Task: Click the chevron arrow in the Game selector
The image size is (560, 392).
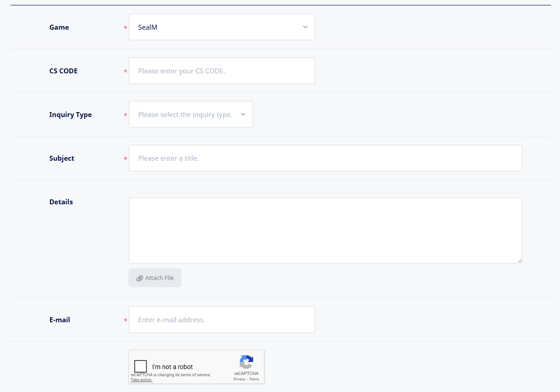Action: click(x=305, y=27)
